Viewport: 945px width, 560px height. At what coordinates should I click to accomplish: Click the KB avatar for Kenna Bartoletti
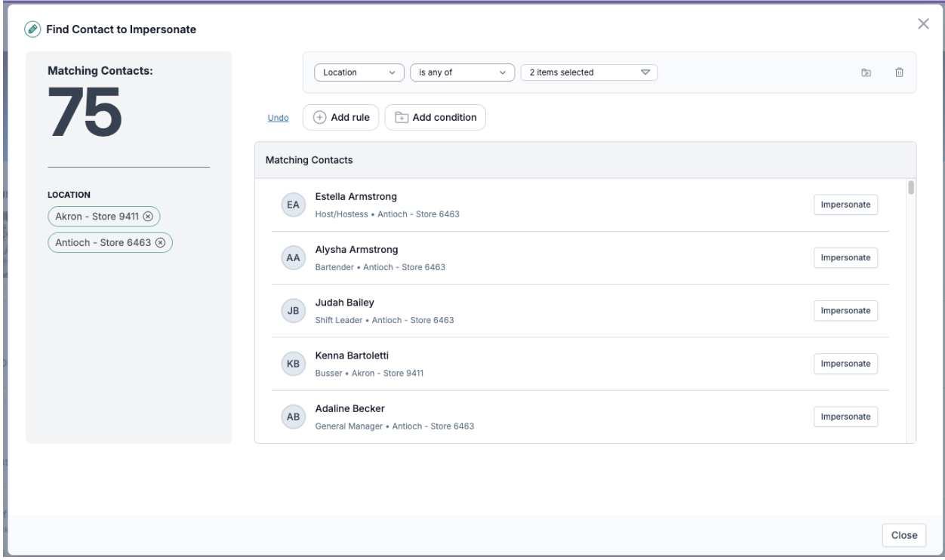[x=293, y=364]
